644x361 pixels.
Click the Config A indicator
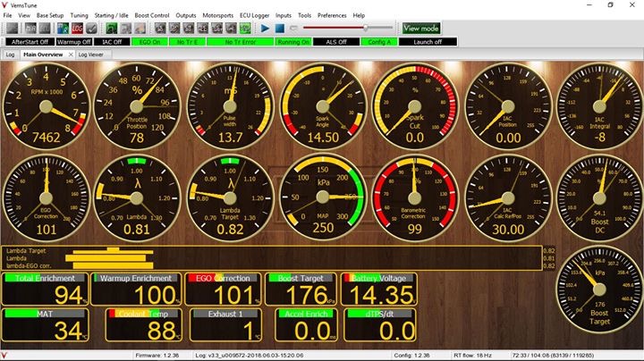point(379,42)
